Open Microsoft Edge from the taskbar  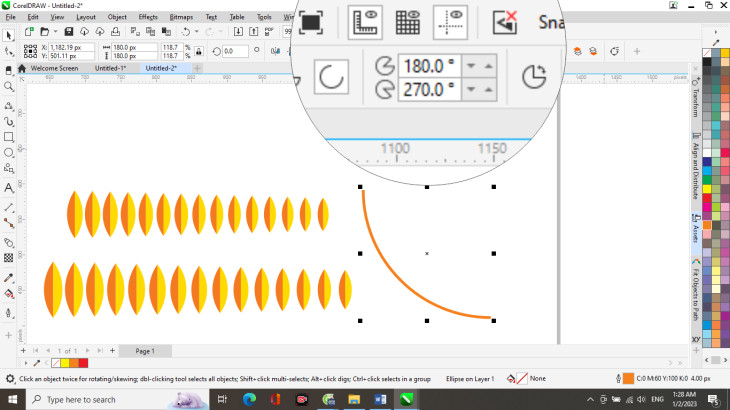coord(250,399)
